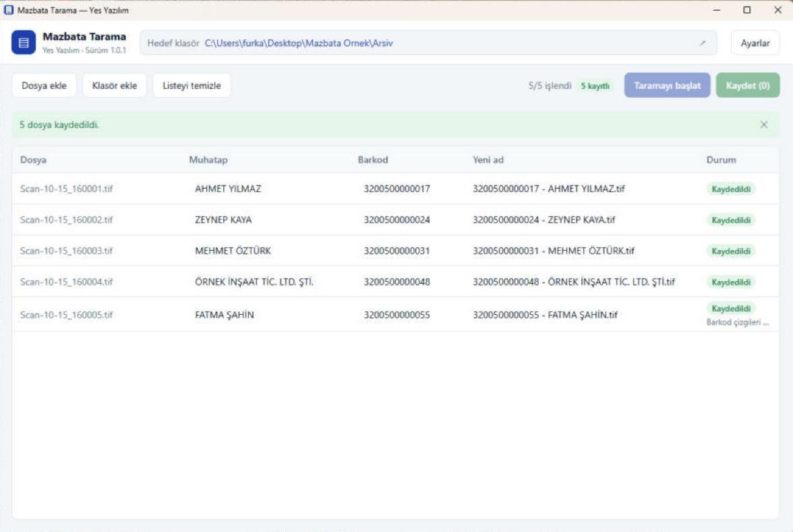Open the Ayarlar settings
This screenshot has width=793, height=532.
(x=755, y=43)
